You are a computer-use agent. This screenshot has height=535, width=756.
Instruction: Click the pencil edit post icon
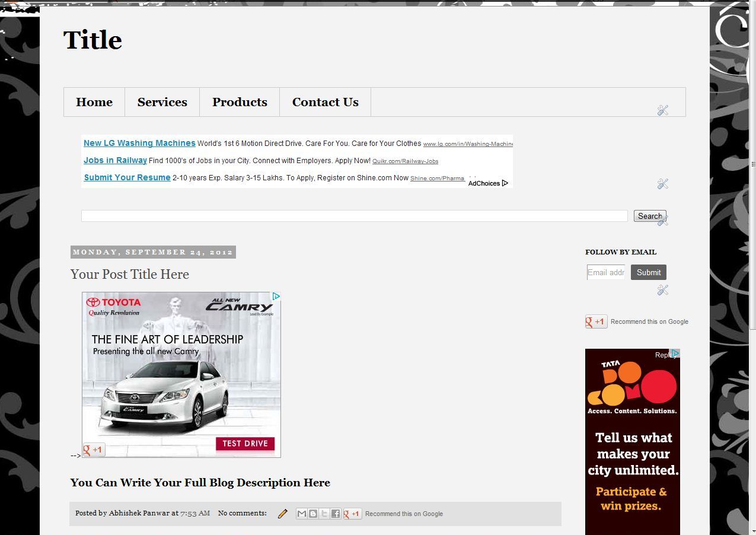click(283, 514)
